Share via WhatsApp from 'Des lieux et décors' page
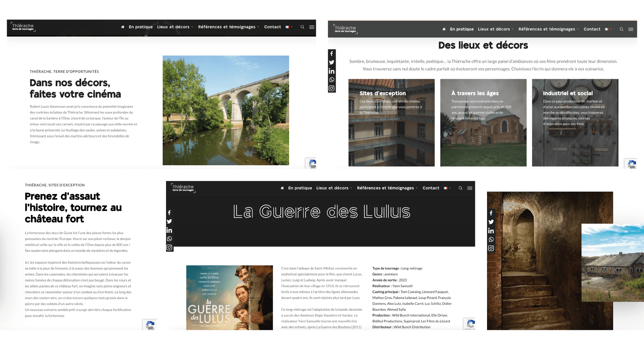Viewport: 644px width, 362px height. 332,80
